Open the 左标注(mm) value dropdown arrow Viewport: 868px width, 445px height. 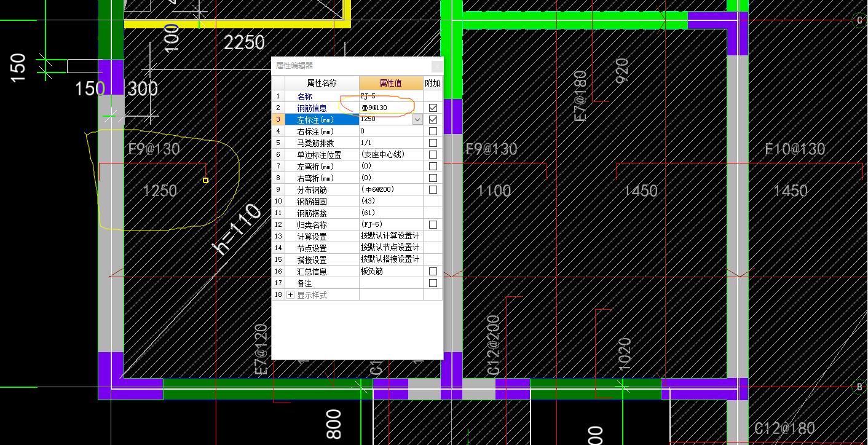(417, 119)
